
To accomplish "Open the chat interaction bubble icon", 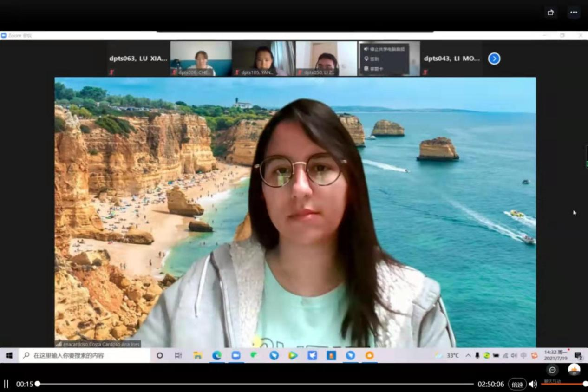I will tap(552, 370).
